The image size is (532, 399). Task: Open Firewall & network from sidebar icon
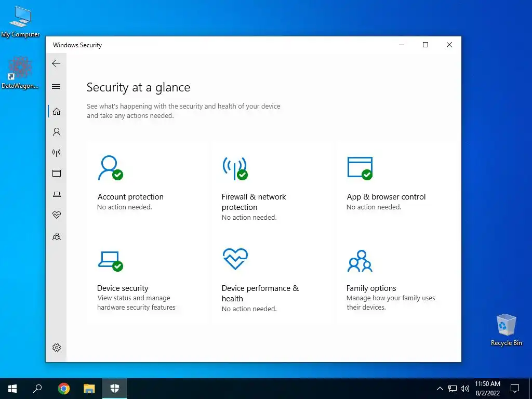tap(57, 153)
